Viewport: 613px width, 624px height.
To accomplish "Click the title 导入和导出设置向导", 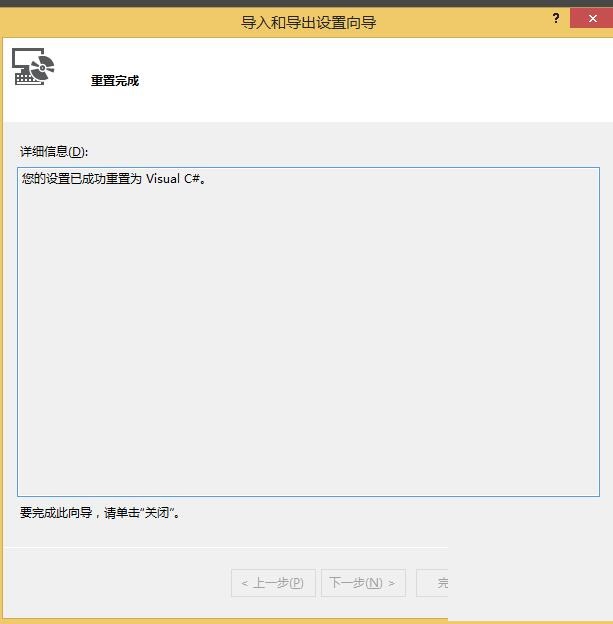I will [308, 23].
